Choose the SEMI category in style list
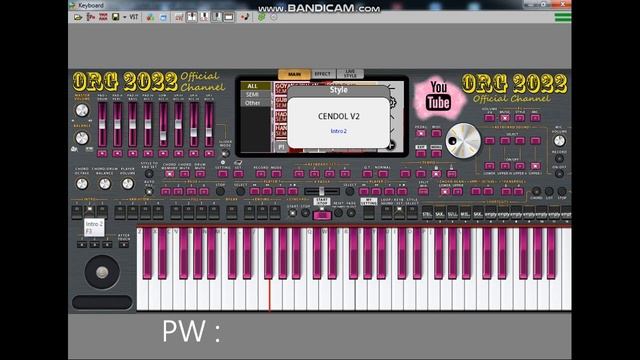This screenshot has width=640, height=360. 252,94
